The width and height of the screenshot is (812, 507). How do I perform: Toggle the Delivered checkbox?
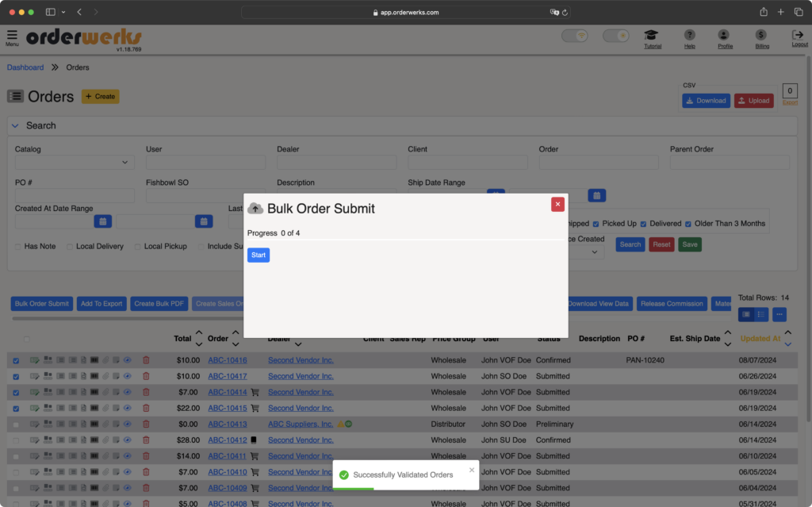click(643, 224)
